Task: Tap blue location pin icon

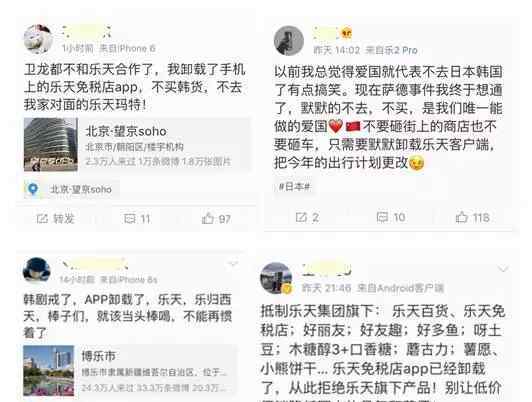Action: (x=33, y=189)
